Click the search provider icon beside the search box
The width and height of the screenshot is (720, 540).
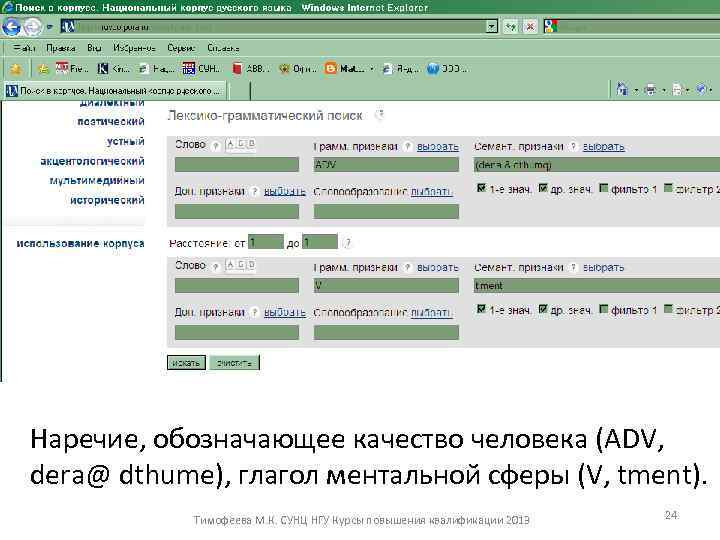(550, 27)
